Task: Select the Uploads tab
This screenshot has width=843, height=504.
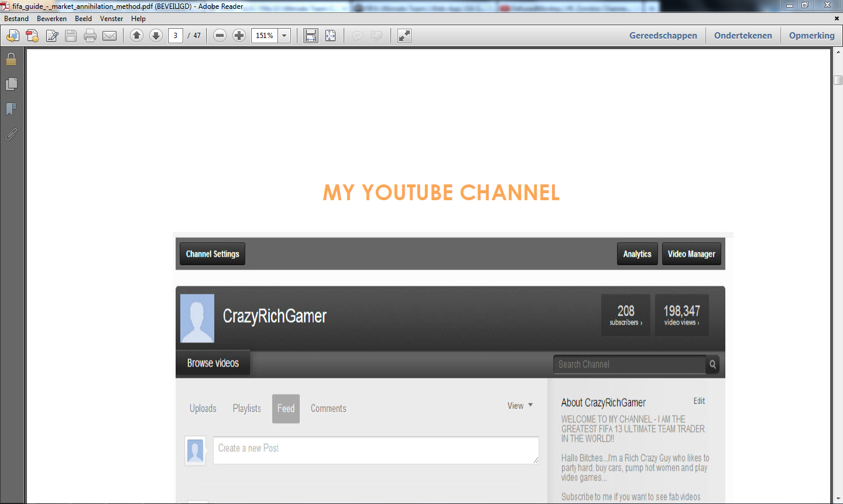Action: click(x=203, y=409)
